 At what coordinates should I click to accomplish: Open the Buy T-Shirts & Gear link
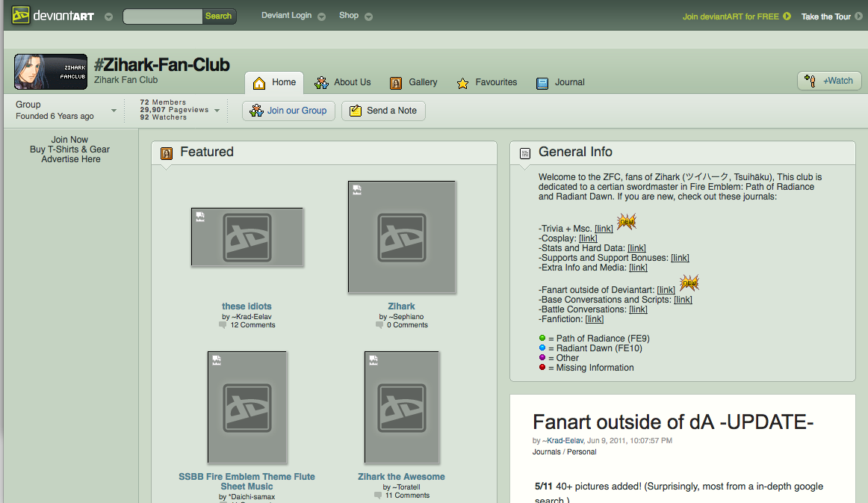69,149
